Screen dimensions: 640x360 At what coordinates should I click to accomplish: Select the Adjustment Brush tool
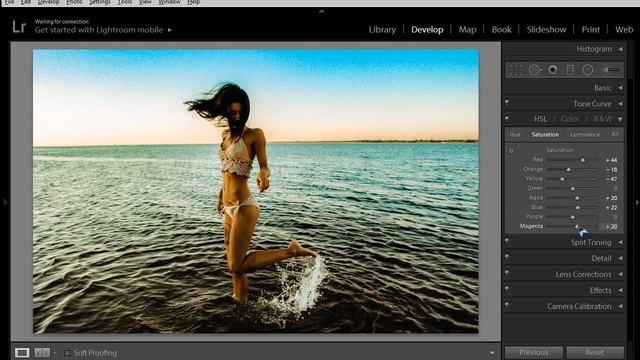tap(611, 70)
